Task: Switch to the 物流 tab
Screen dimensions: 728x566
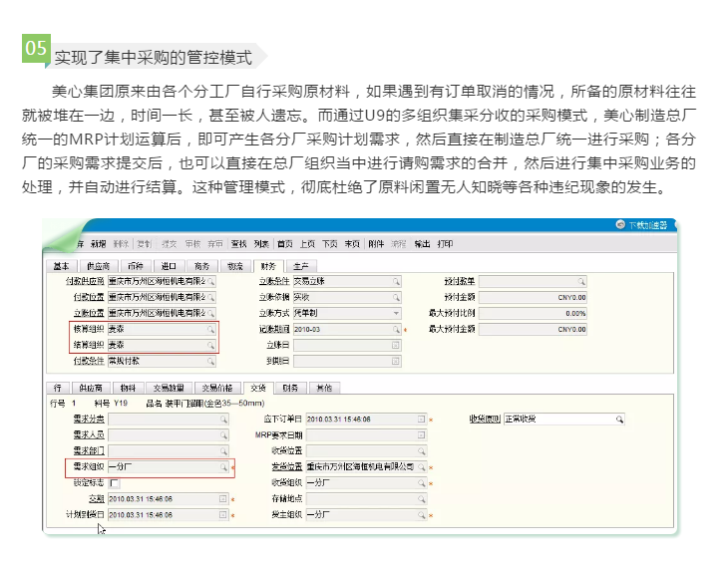Action: click(235, 266)
